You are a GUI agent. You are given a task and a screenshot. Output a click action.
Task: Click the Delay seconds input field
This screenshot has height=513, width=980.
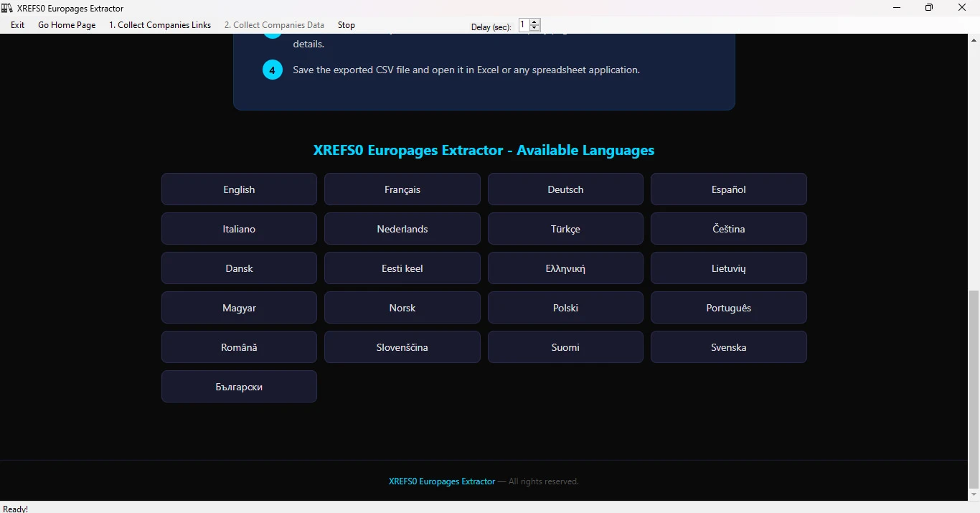(524, 25)
